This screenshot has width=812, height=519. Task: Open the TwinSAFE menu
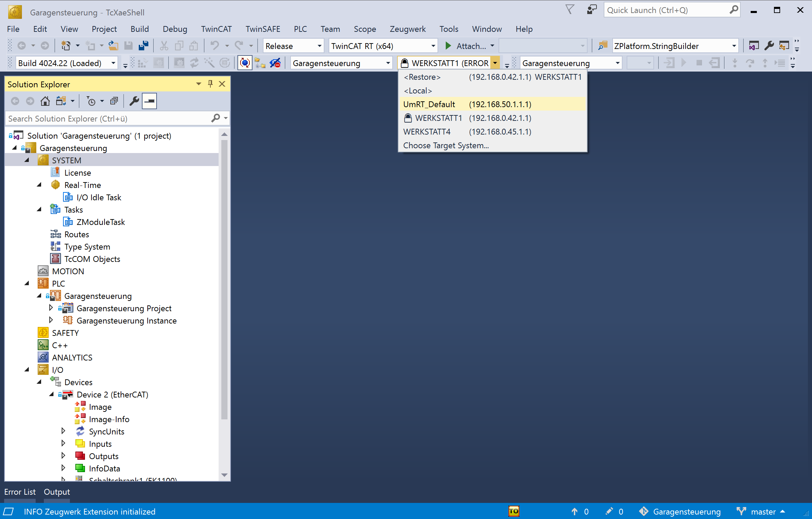coord(263,29)
